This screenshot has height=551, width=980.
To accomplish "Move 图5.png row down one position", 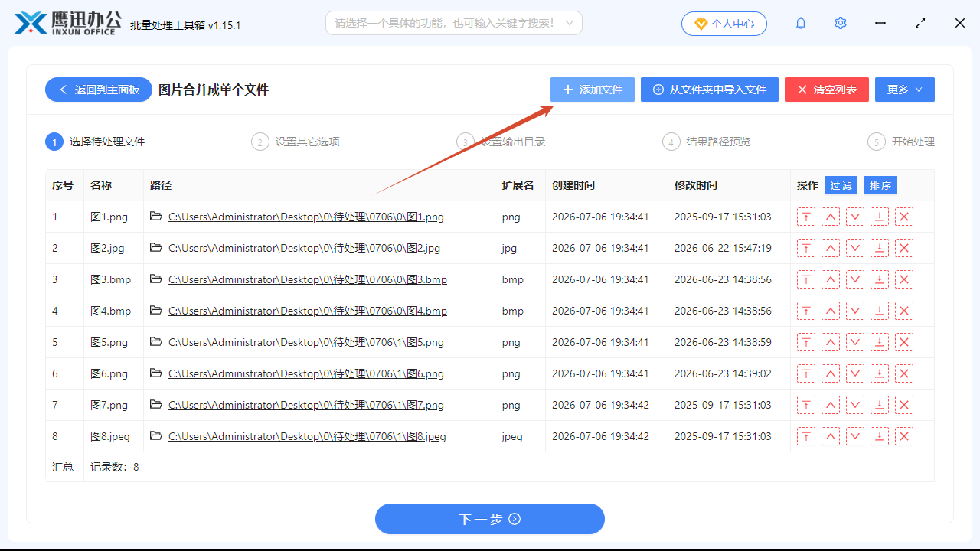I will click(x=855, y=342).
